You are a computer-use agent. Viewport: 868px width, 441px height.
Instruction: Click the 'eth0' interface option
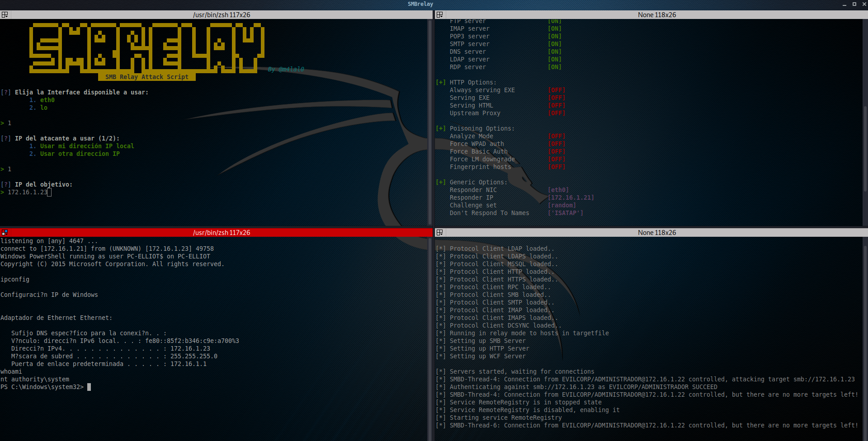pos(47,100)
